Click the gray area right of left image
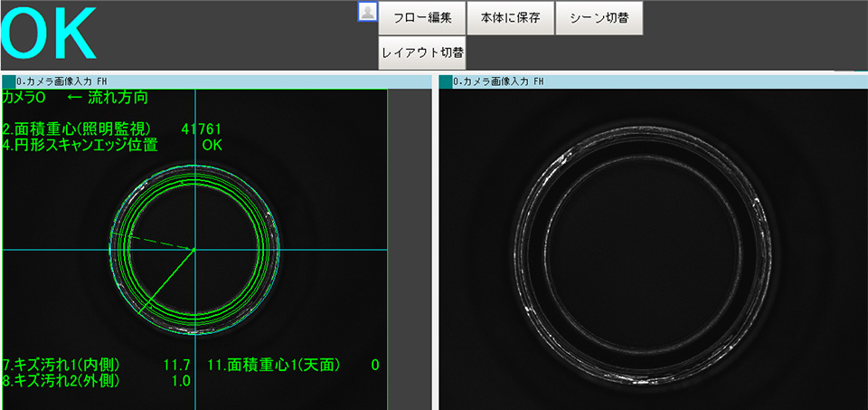 point(409,244)
